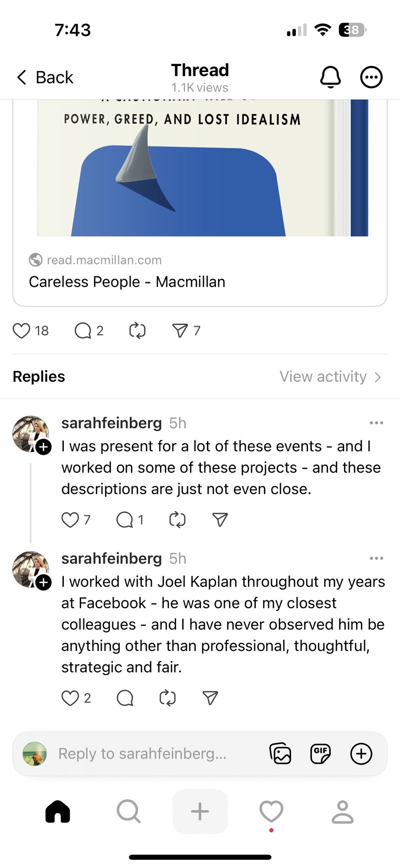Add a GIF to the reply
The image size is (400, 868).
[x=321, y=753]
